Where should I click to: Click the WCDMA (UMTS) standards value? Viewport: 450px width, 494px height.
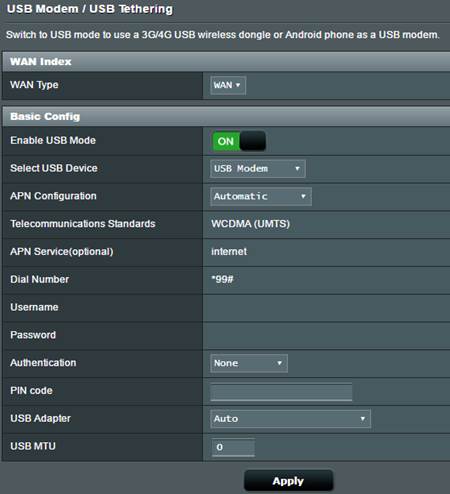tap(250, 224)
